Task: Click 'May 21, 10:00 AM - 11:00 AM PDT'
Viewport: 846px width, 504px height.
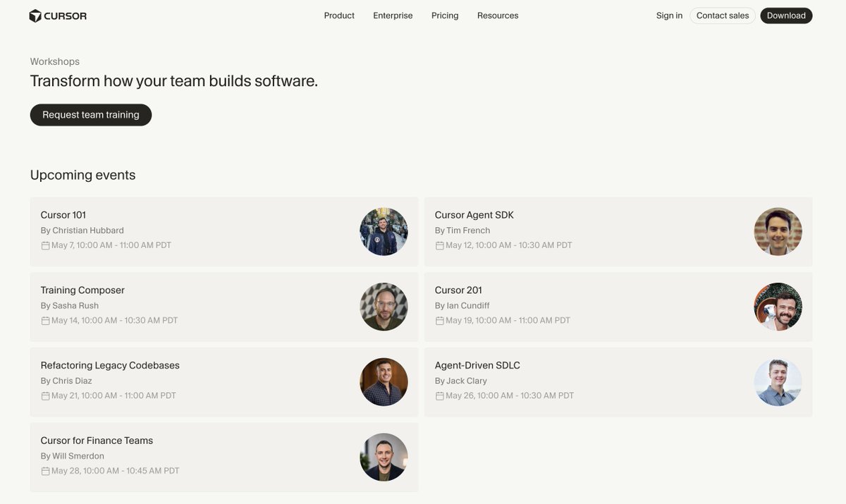Action: tap(114, 396)
